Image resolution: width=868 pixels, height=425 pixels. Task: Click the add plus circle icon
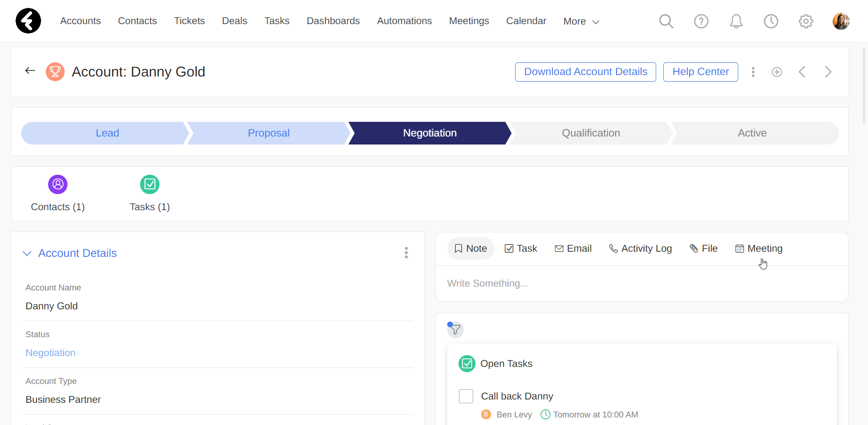pyautogui.click(x=777, y=72)
